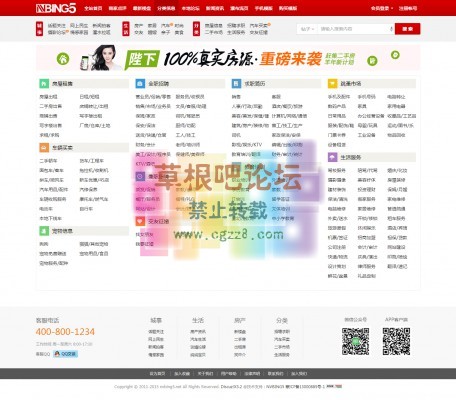Click the 注册帐号 link

click(x=408, y=8)
